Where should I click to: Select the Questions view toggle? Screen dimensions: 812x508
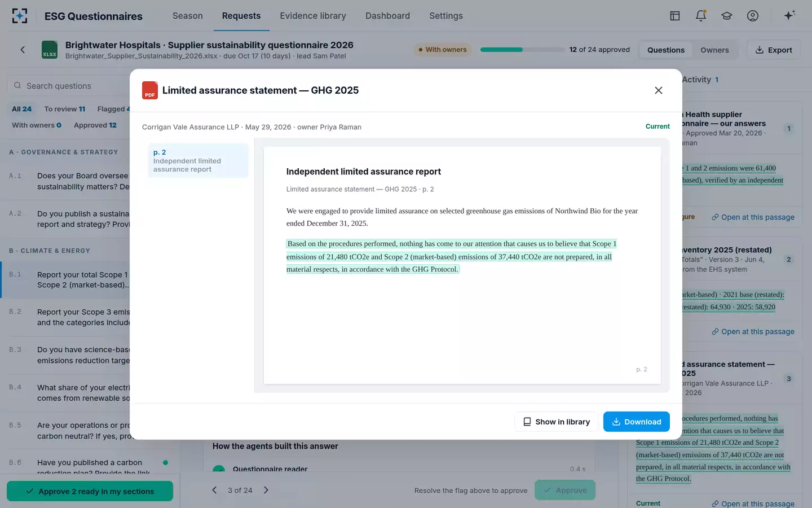point(666,50)
